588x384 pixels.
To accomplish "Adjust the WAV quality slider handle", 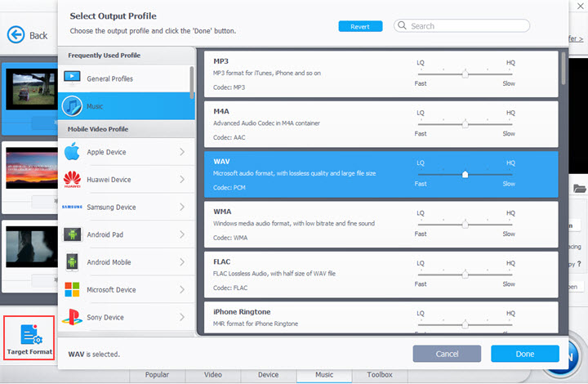I will 465,174.
